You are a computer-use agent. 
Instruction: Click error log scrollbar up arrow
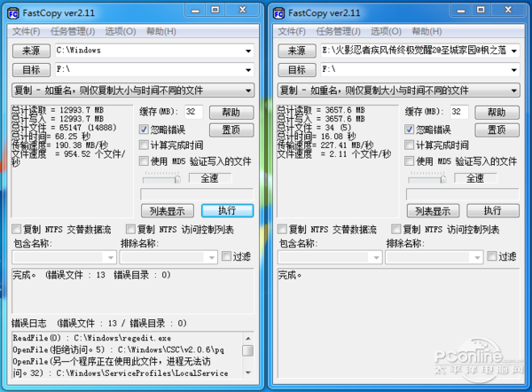(248, 339)
